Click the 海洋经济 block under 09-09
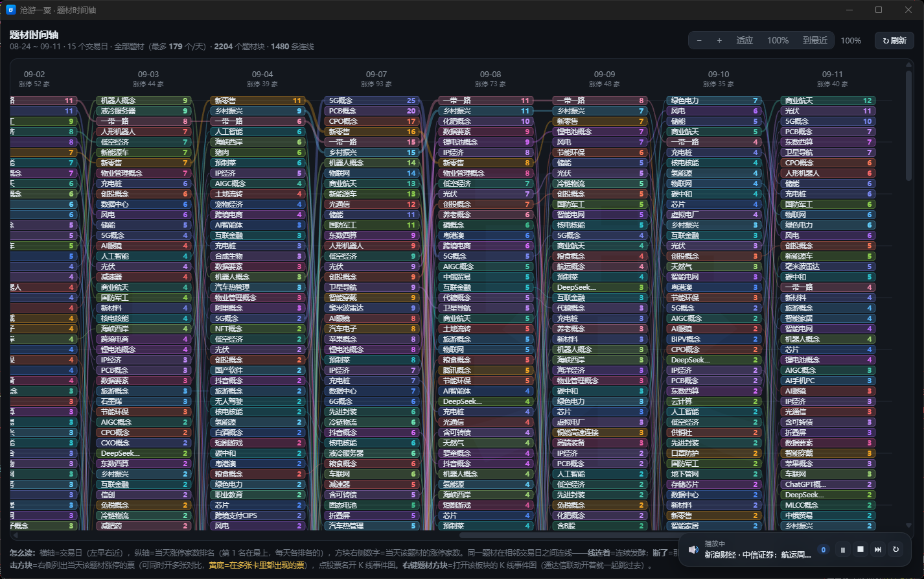This screenshot has height=579, width=924. pos(600,370)
